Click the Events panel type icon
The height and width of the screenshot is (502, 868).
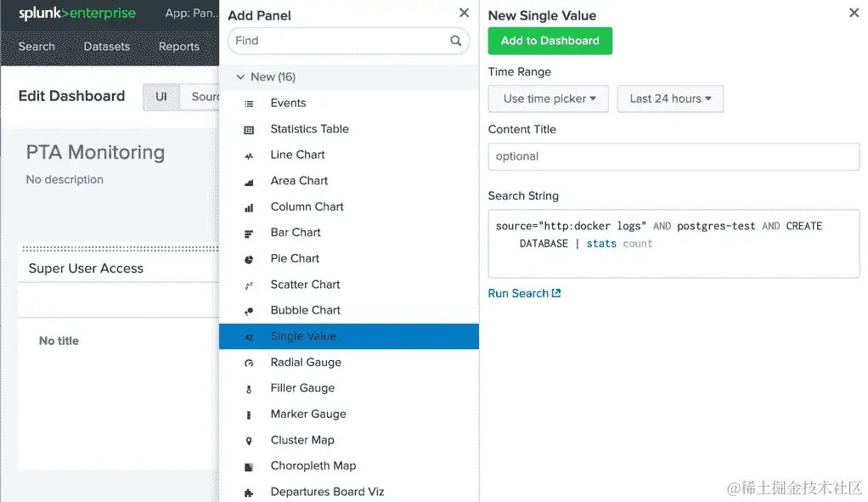(x=249, y=104)
